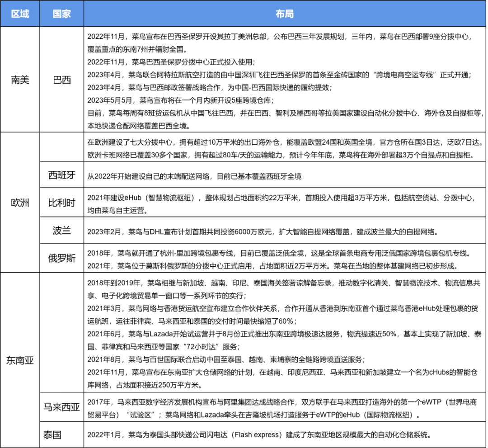Click the 巴西邮政签署战略合作 line
This screenshot has height=448, width=488.
[x=210, y=88]
